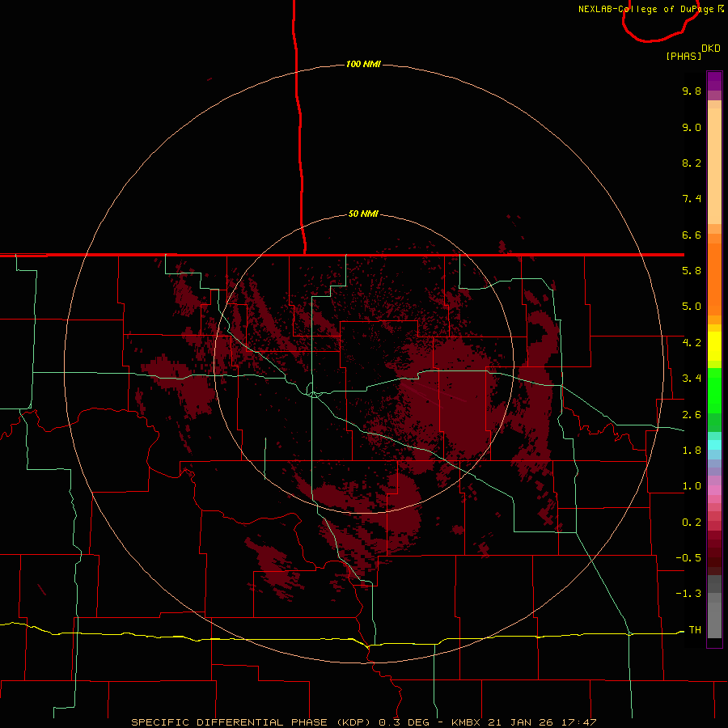
Task: Click the 9.8 scale value
Action: tap(692, 91)
